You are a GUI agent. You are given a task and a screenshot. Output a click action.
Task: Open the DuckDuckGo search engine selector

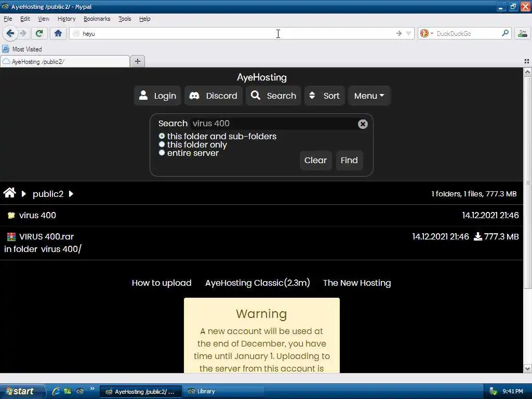427,33
